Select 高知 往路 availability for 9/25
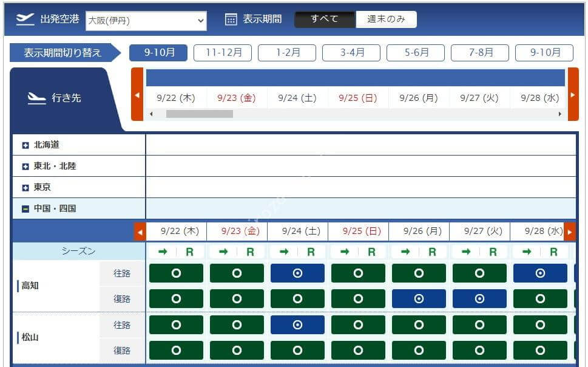 (x=358, y=273)
